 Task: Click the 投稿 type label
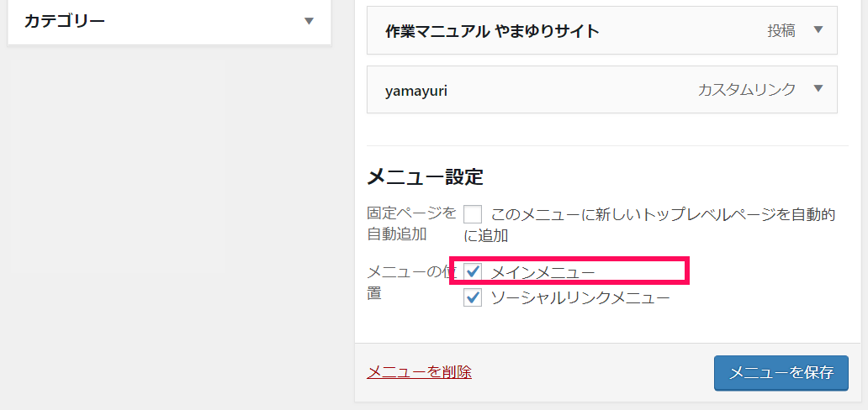[781, 31]
